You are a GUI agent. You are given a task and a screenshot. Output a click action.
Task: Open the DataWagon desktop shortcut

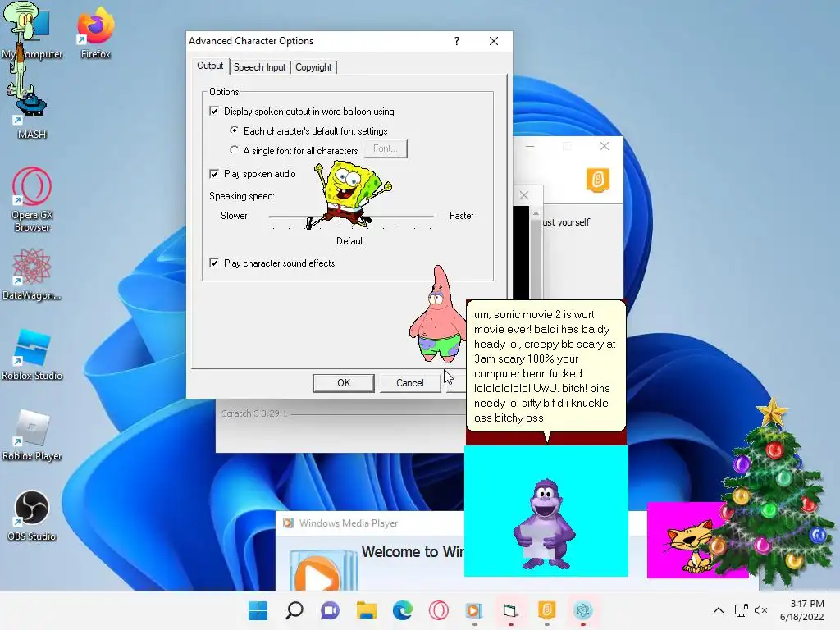pos(31,274)
